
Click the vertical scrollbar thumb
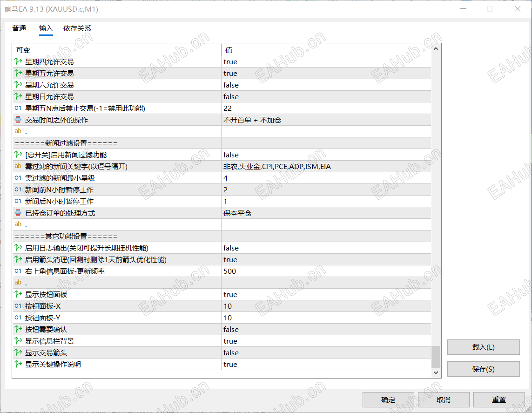pos(436,357)
